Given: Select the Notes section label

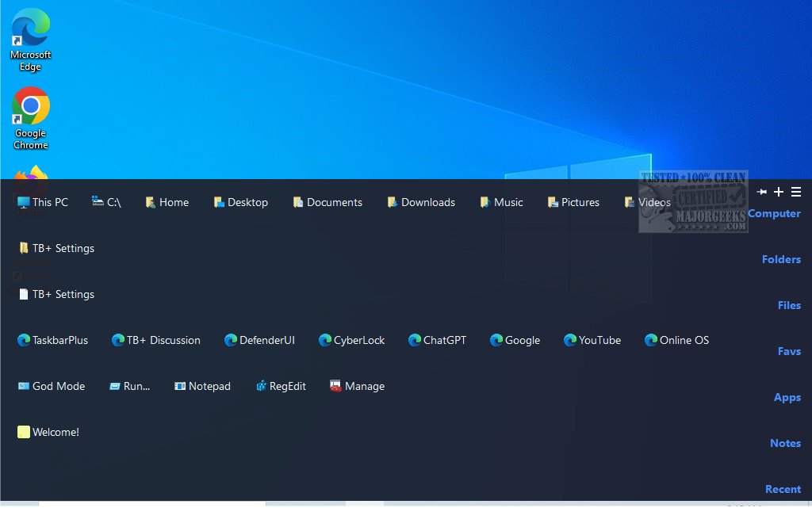Looking at the screenshot, I should click(785, 443).
